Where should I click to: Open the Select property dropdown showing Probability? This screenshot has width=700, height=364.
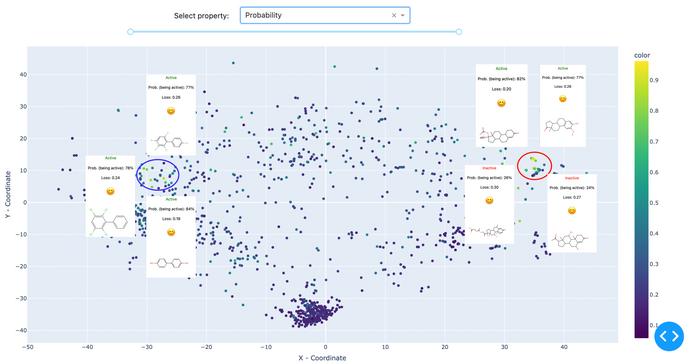coord(325,15)
